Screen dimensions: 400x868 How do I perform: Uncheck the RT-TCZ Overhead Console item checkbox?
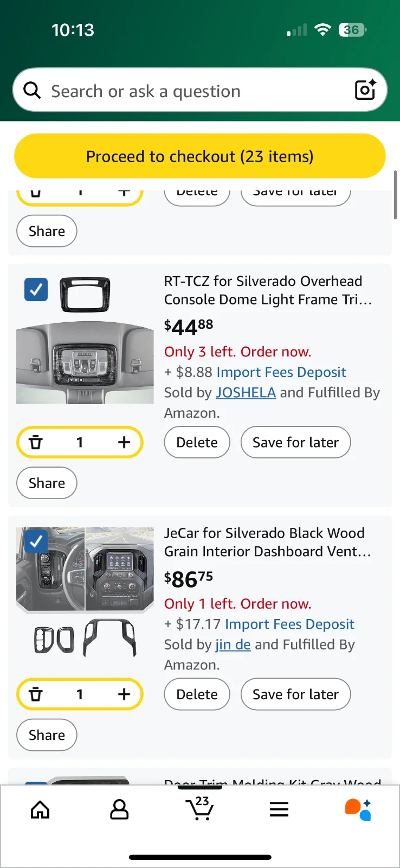[x=36, y=290]
